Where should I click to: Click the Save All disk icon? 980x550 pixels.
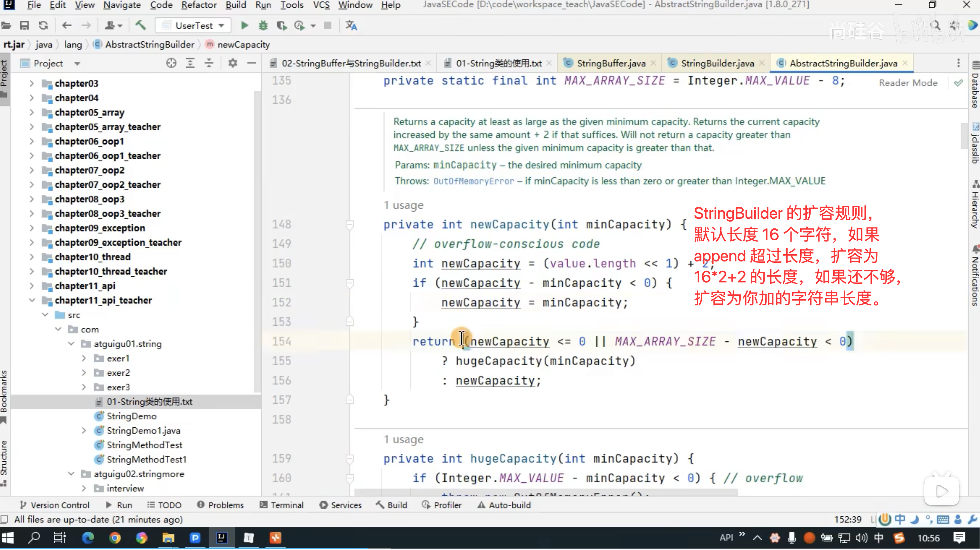24,26
